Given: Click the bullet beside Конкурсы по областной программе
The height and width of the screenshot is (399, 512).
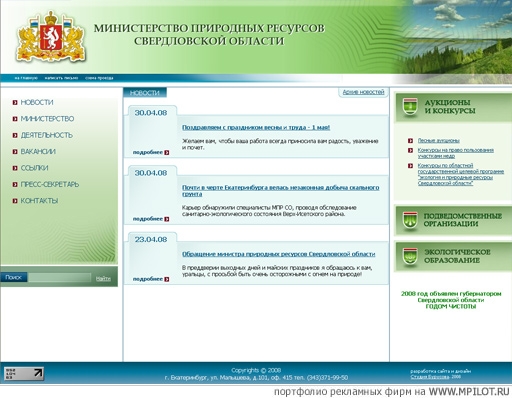Looking at the screenshot, I should click(411, 166).
